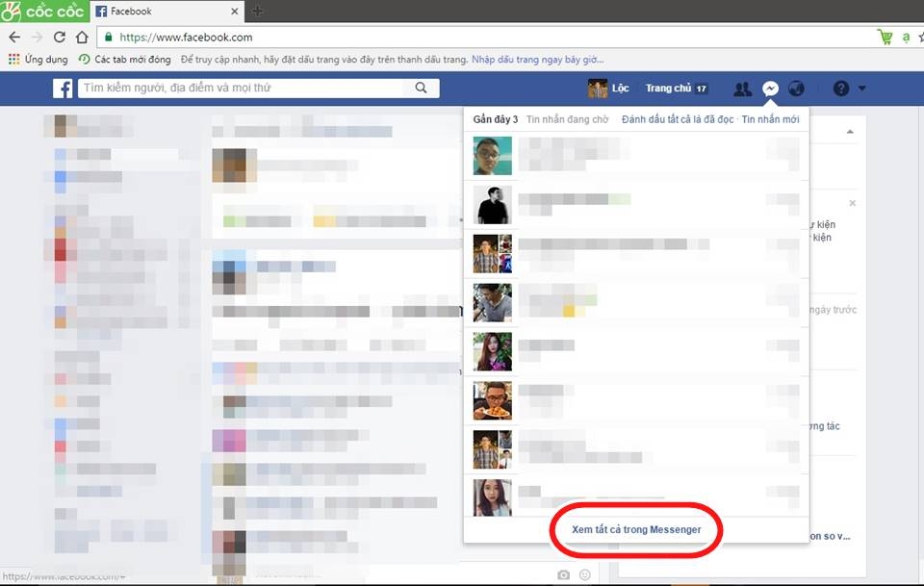Toggle the Messenger messages icon

click(770, 89)
